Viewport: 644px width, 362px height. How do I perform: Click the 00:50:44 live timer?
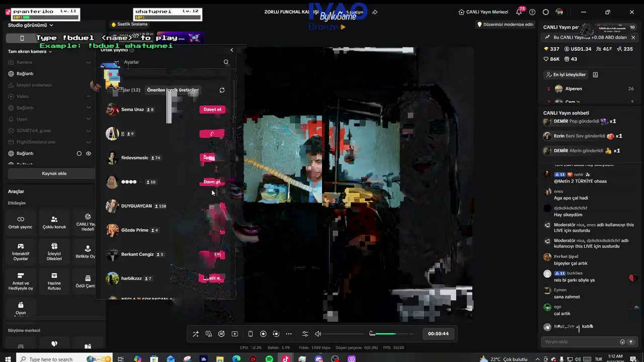coord(438,334)
